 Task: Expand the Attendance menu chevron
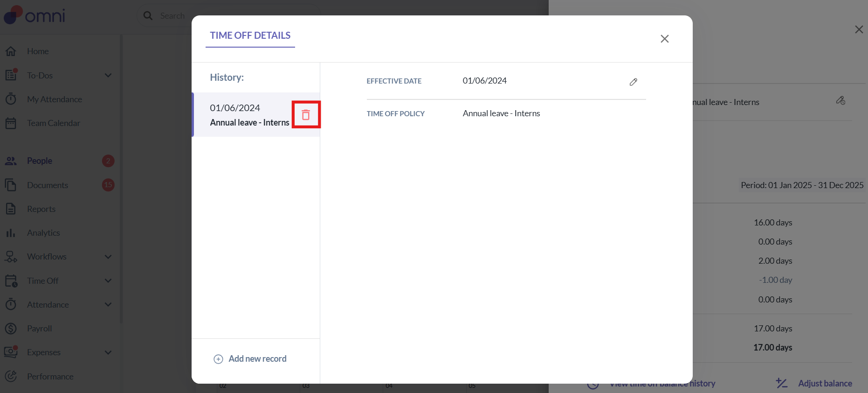tap(108, 305)
